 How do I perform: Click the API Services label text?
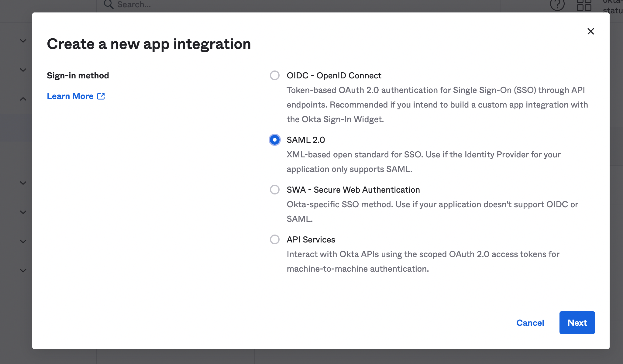(x=311, y=239)
